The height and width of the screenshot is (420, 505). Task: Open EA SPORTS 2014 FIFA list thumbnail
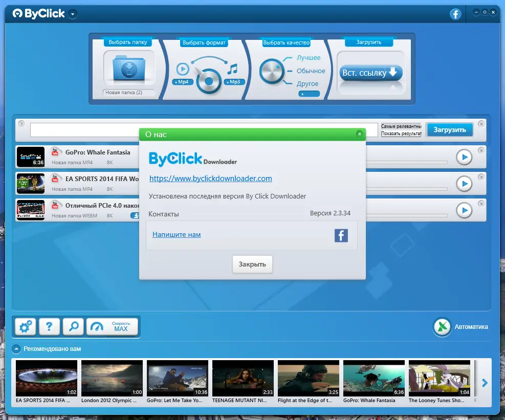coord(31,183)
